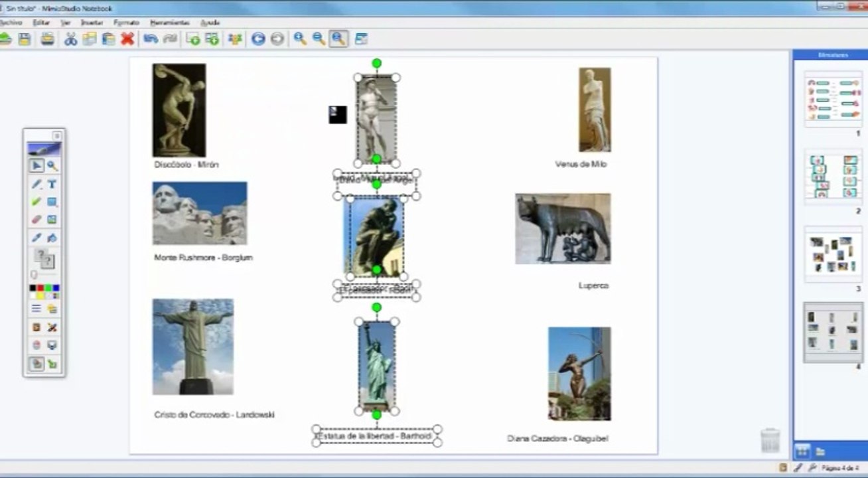The image size is (868, 478).
Task: Save the notebook with the floppy icon
Action: [25, 39]
